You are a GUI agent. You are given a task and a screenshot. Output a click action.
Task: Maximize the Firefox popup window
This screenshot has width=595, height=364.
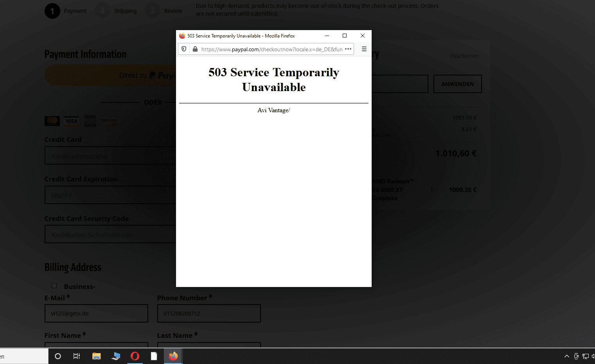pyautogui.click(x=345, y=36)
